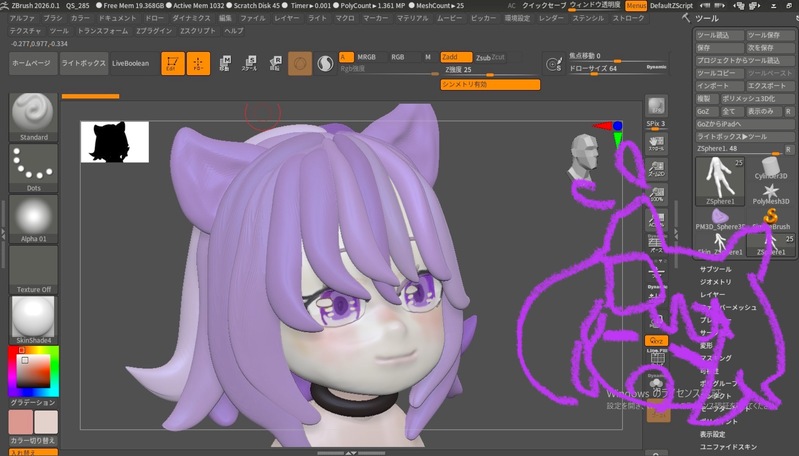This screenshot has height=456, width=799.
Task: Toggle the orange XYZ local button
Action: click(x=656, y=340)
